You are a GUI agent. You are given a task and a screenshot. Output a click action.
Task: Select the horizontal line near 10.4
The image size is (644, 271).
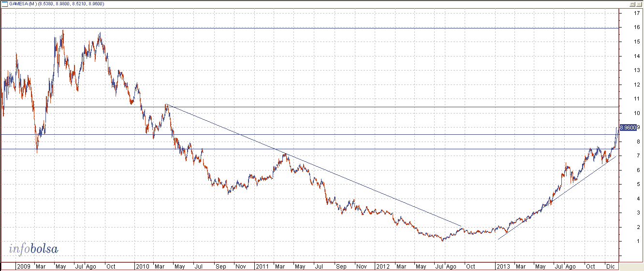(309, 107)
